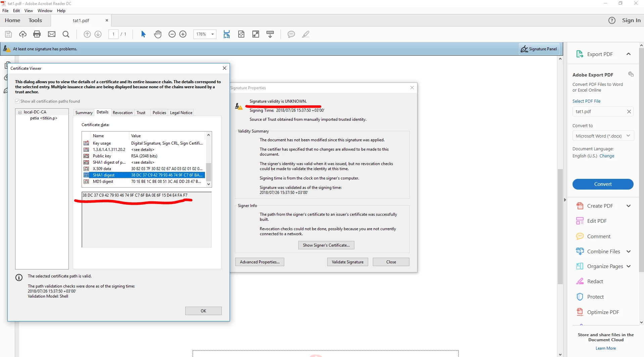Select petia certificate in tree

(44, 118)
